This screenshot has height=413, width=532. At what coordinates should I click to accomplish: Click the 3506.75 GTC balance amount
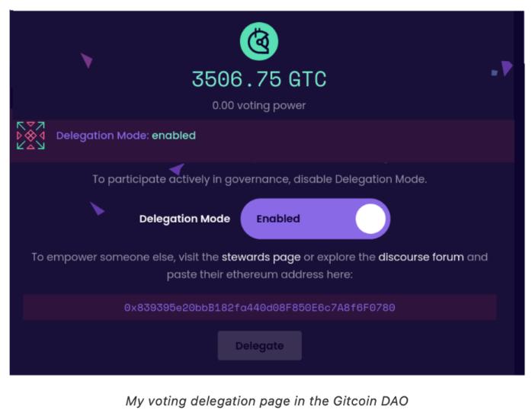tap(259, 79)
